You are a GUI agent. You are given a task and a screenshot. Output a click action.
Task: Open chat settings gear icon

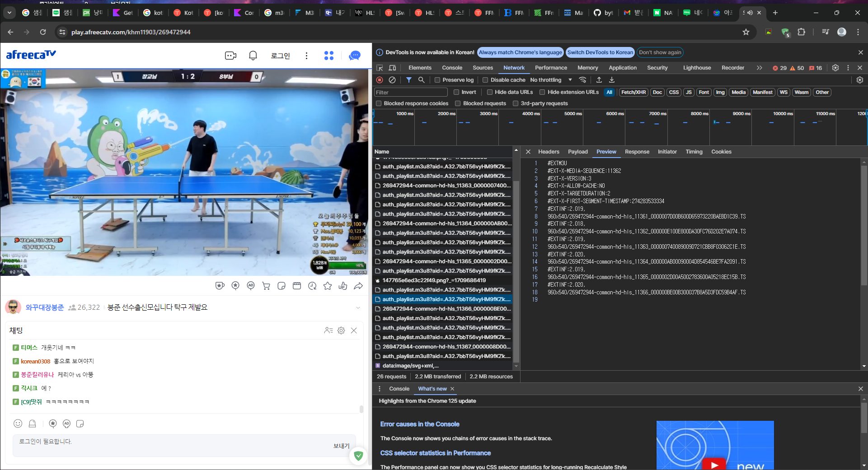pyautogui.click(x=341, y=330)
